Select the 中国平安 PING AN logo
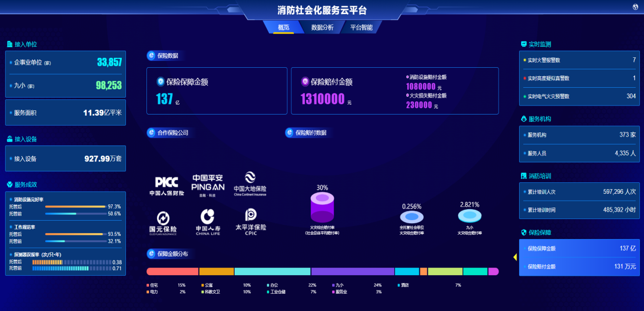 (208, 185)
